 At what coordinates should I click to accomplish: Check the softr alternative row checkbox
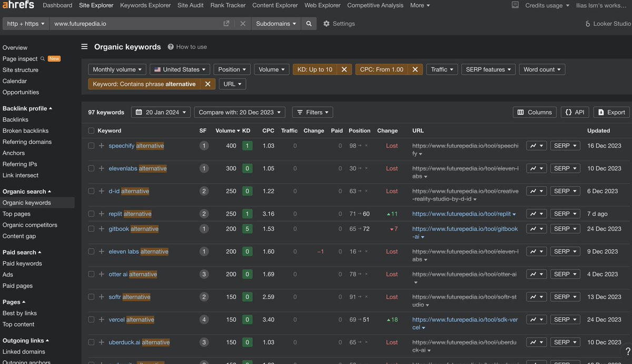coord(91,297)
